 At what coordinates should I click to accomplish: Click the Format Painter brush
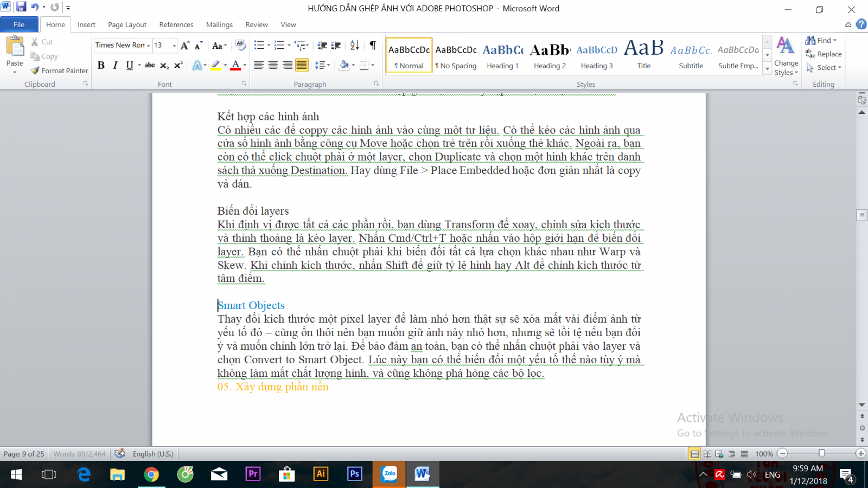35,70
